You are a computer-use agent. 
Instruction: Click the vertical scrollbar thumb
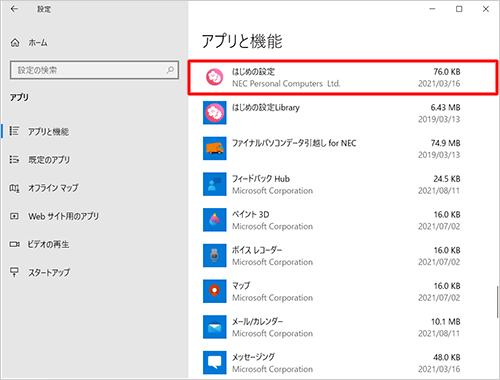pos(497,302)
